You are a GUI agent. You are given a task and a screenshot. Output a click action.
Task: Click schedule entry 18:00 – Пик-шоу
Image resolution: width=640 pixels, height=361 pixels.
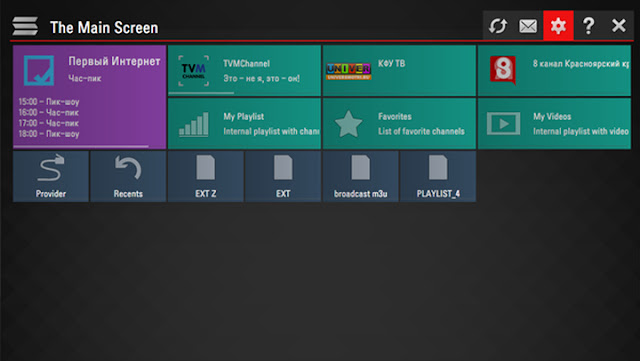[x=49, y=134]
